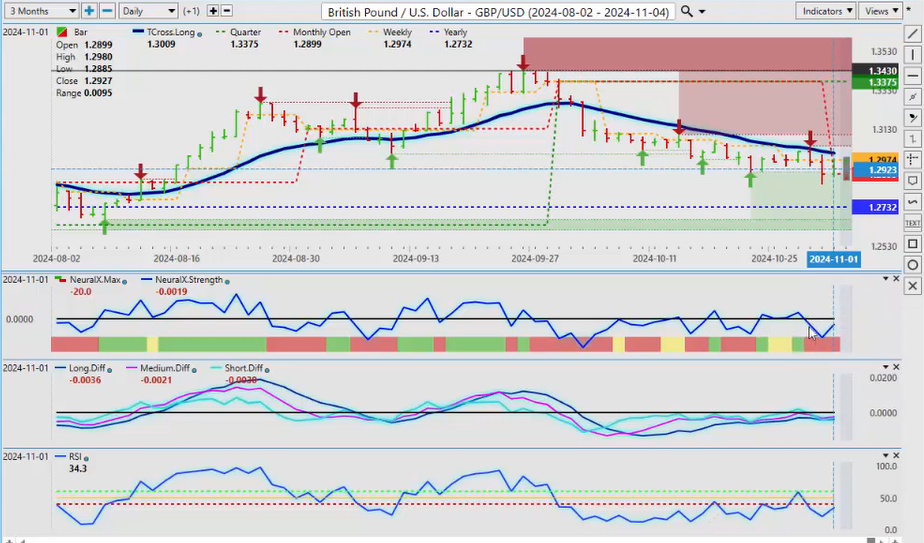Click the magnifier symbol search icon

686,11
